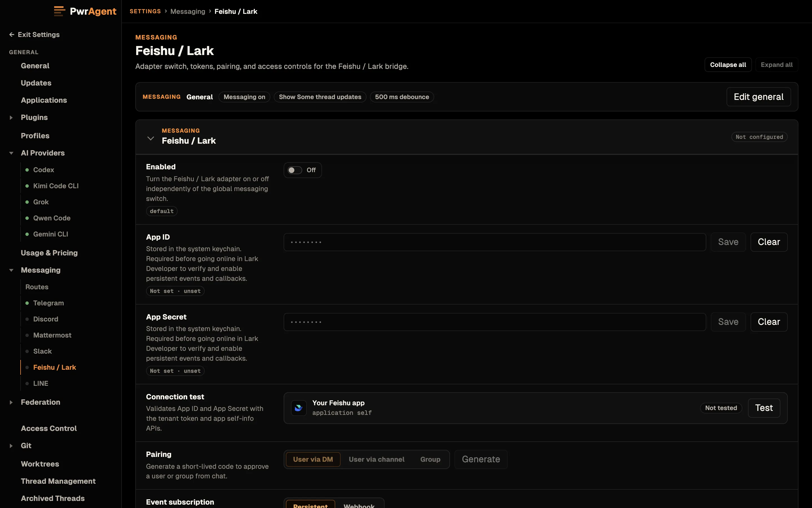Collapse the Feishu / Lark section chevron
Image resolution: width=812 pixels, height=508 pixels.
click(151, 138)
